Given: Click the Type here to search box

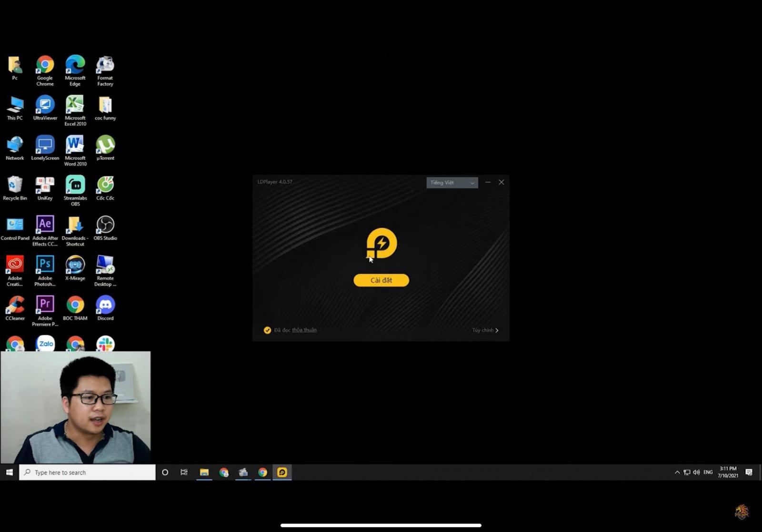Looking at the screenshot, I should pos(87,472).
